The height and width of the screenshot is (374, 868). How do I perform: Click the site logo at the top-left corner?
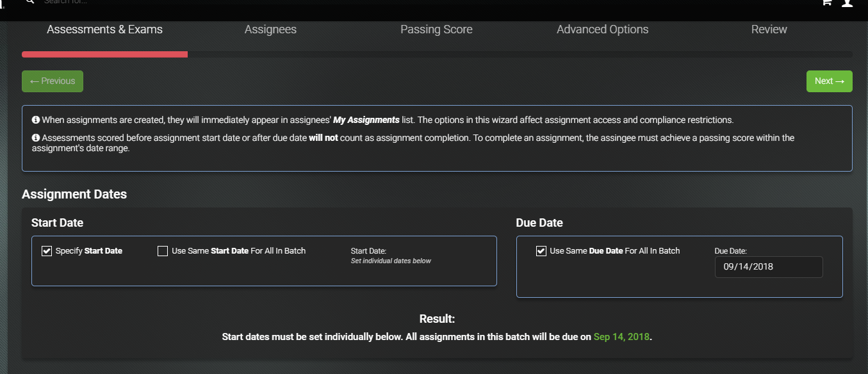click(2, 3)
